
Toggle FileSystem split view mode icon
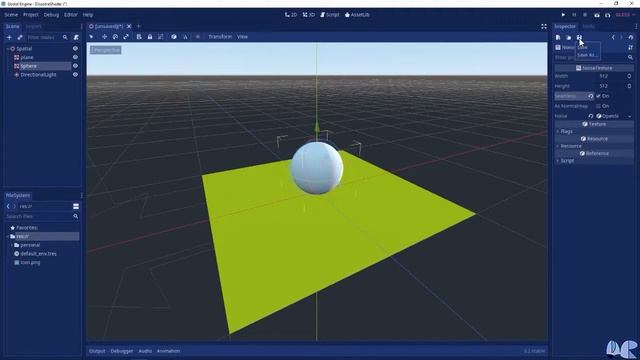(76, 207)
